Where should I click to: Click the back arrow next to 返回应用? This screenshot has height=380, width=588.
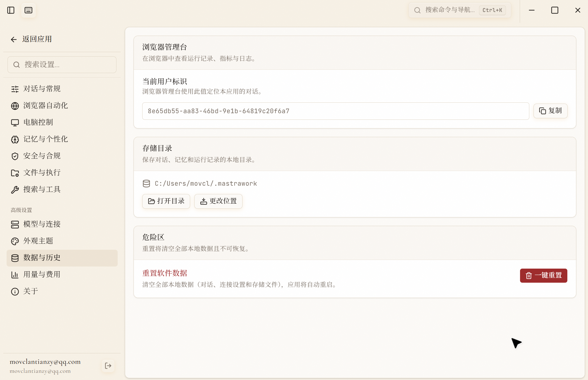coord(13,40)
